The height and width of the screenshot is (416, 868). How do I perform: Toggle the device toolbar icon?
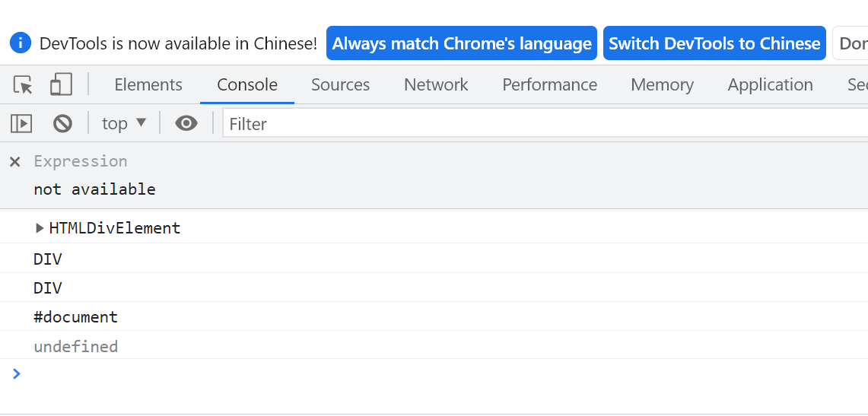tap(61, 84)
